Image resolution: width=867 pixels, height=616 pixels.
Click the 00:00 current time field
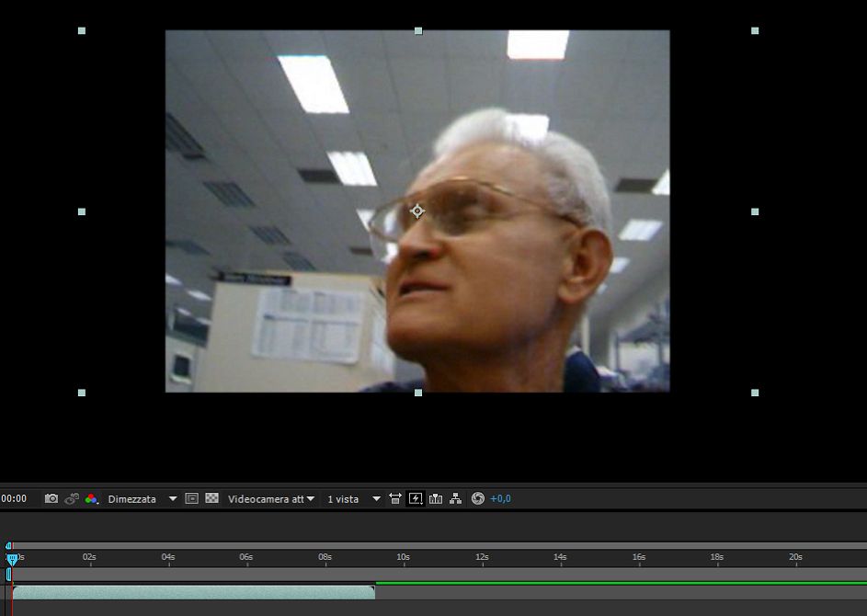[14, 498]
